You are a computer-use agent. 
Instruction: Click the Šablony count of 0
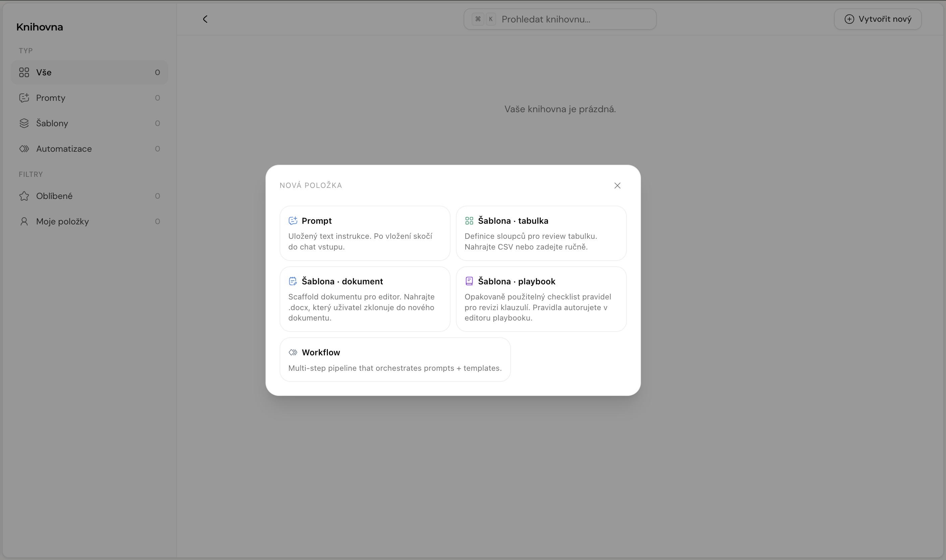click(x=158, y=123)
